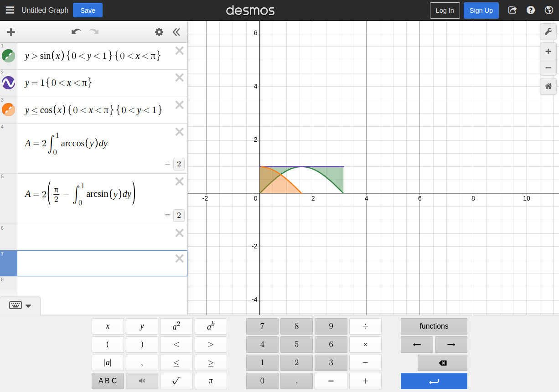Click the share graph icon
Screen dimensions: 559x392
[512, 10]
